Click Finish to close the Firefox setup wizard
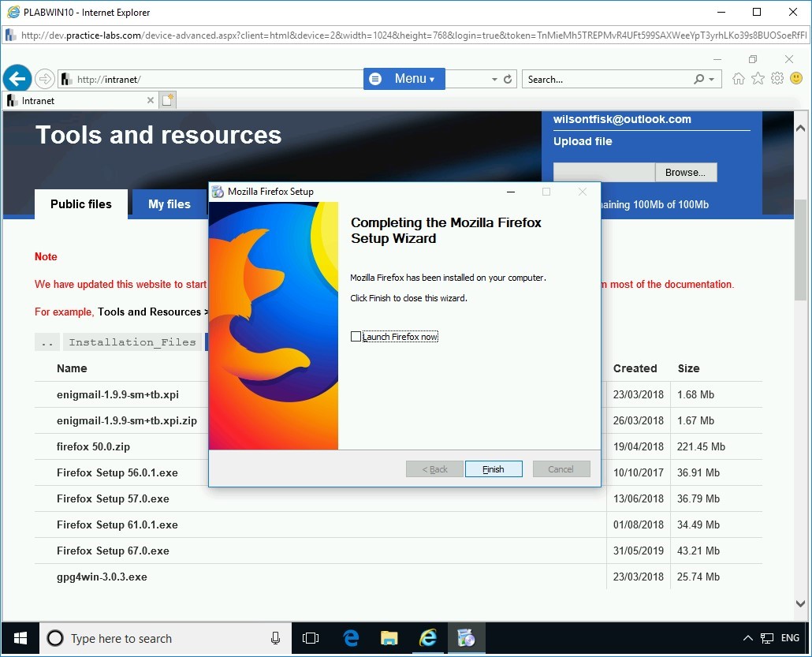812x657 pixels. [x=494, y=468]
